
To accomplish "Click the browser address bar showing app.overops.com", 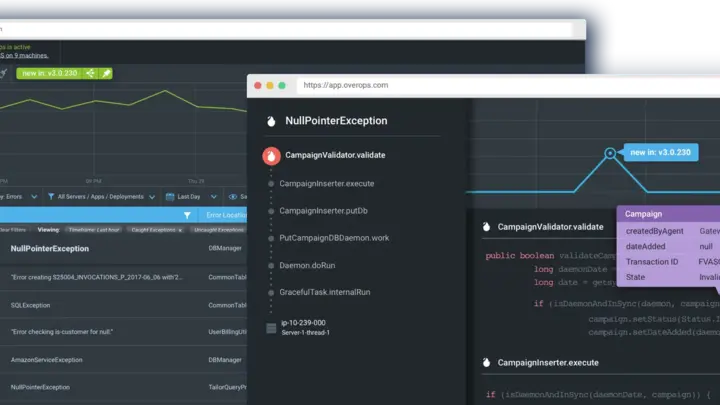I will click(400, 85).
